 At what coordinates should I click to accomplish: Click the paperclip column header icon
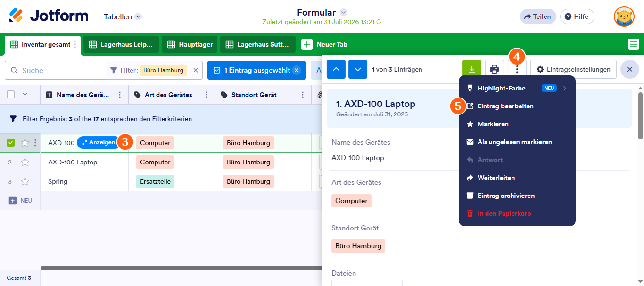click(320, 95)
